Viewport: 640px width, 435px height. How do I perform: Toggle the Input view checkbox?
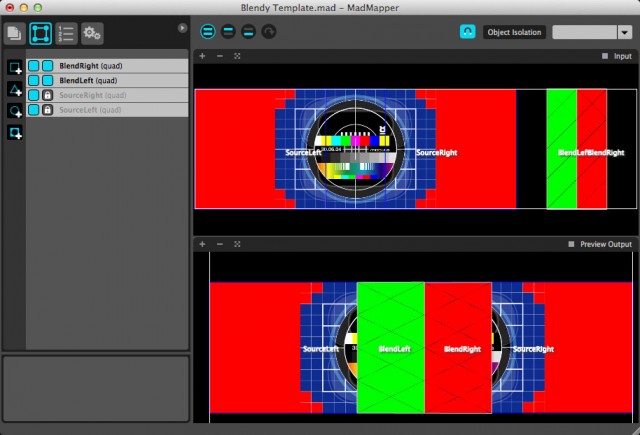605,56
